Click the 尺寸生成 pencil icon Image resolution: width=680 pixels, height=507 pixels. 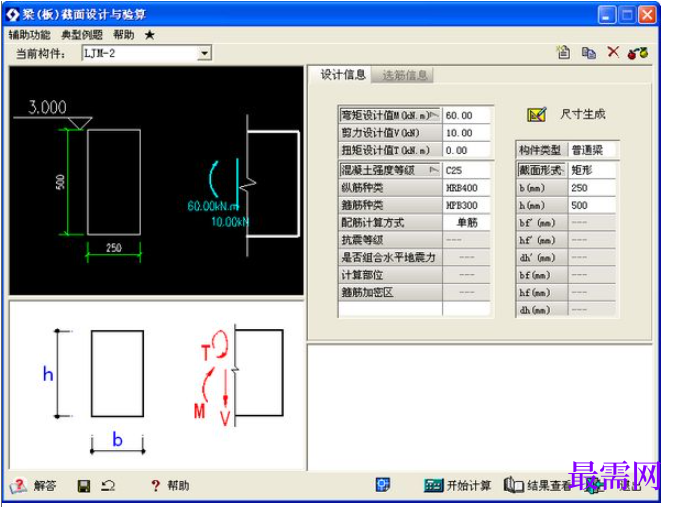(536, 114)
